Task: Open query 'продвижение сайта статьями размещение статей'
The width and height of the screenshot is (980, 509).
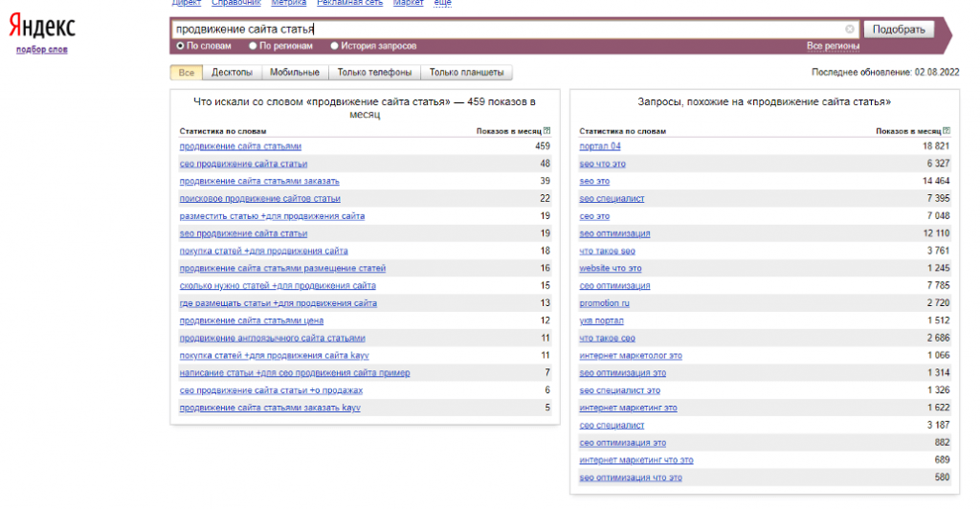Action: point(282,269)
